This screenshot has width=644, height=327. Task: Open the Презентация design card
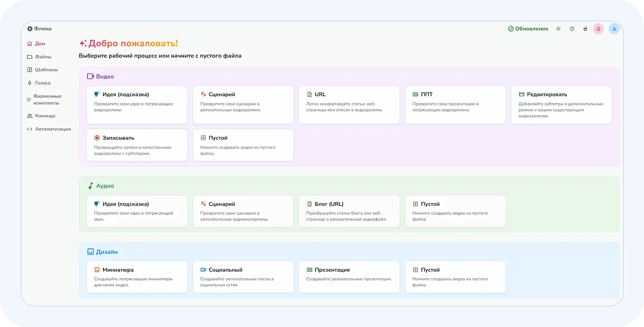[349, 277]
